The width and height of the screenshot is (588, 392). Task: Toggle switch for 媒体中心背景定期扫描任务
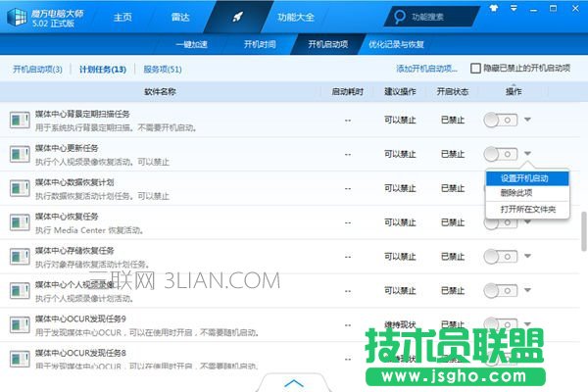pyautogui.click(x=501, y=120)
